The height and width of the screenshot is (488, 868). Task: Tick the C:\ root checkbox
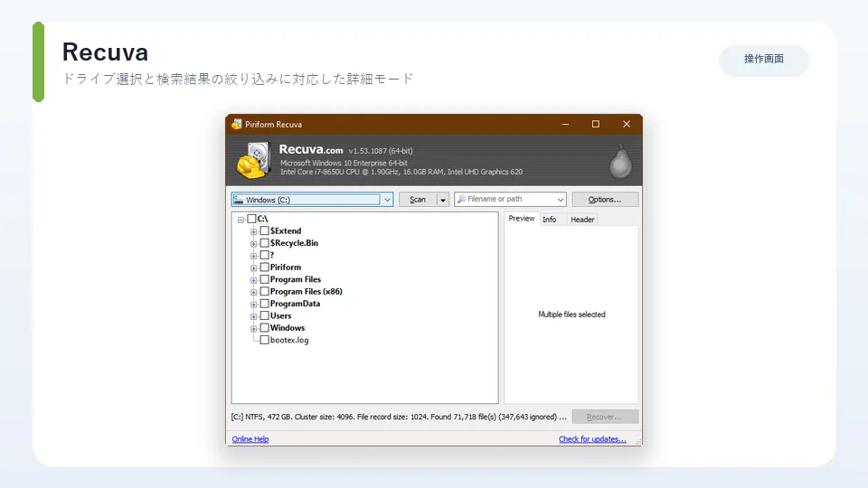tap(252, 219)
